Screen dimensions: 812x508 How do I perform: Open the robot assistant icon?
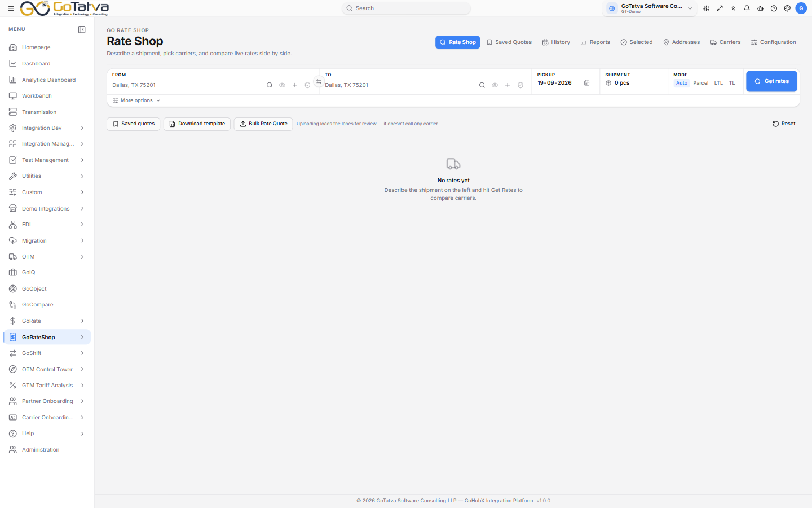click(760, 8)
